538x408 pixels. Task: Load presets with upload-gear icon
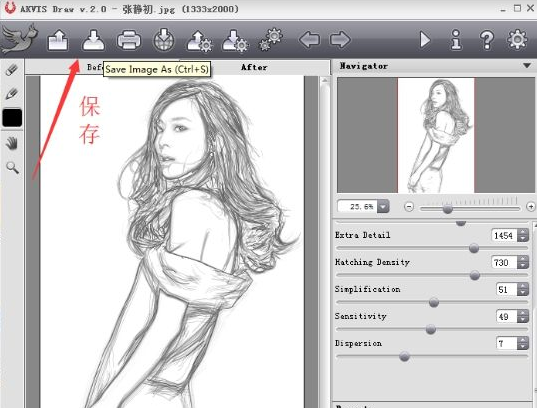(200, 41)
